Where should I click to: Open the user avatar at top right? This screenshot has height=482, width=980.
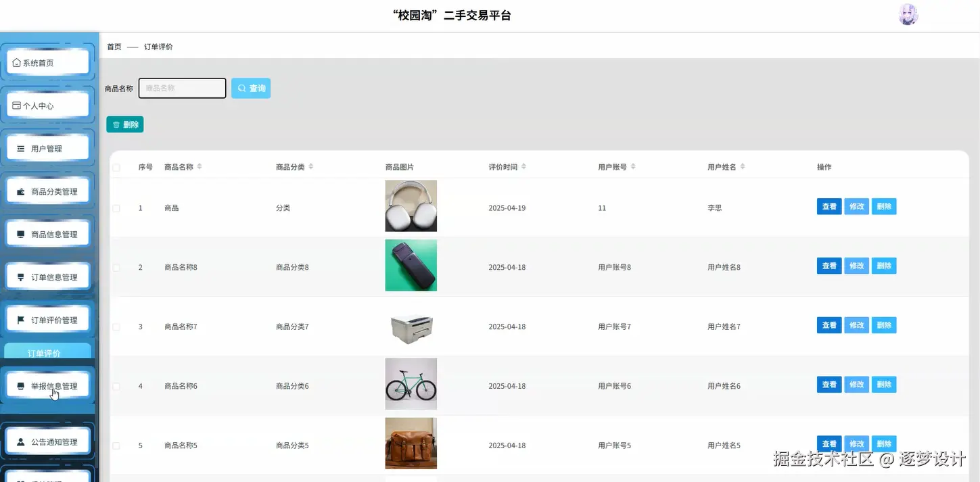click(908, 15)
